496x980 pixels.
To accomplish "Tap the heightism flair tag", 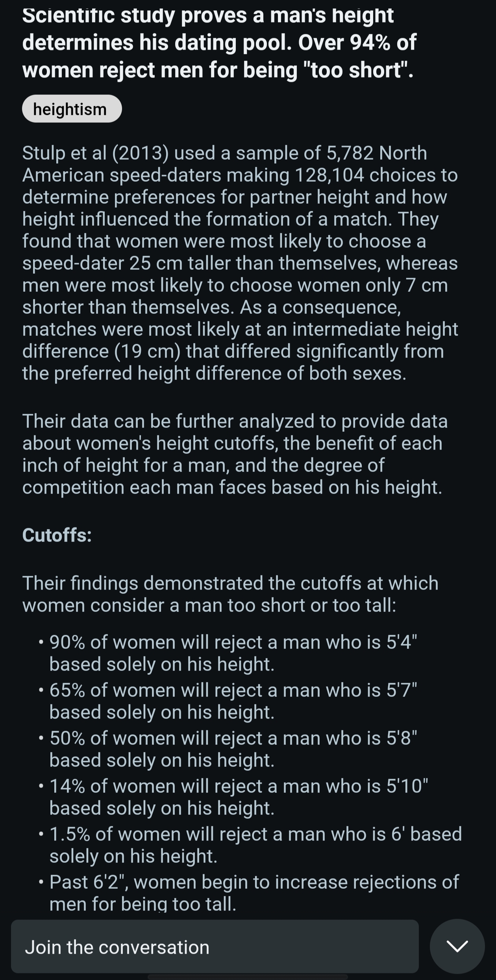I will pyautogui.click(x=72, y=109).
